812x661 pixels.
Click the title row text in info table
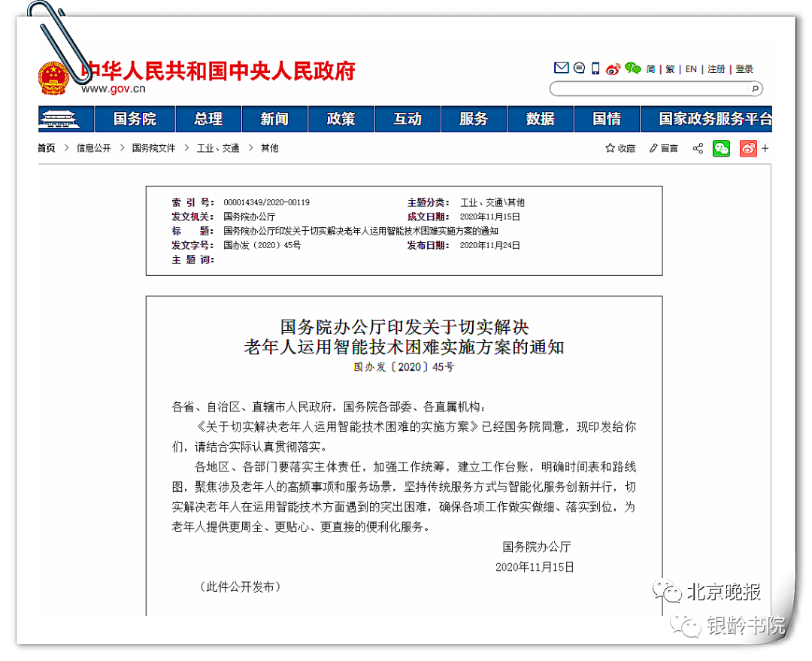361,231
